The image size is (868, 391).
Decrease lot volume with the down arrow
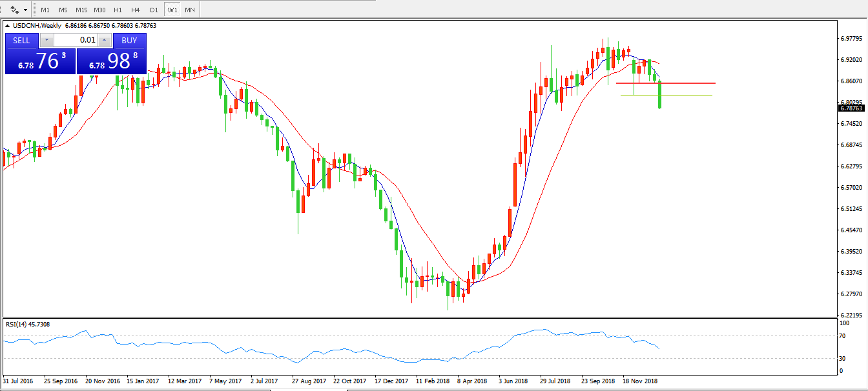(46, 40)
